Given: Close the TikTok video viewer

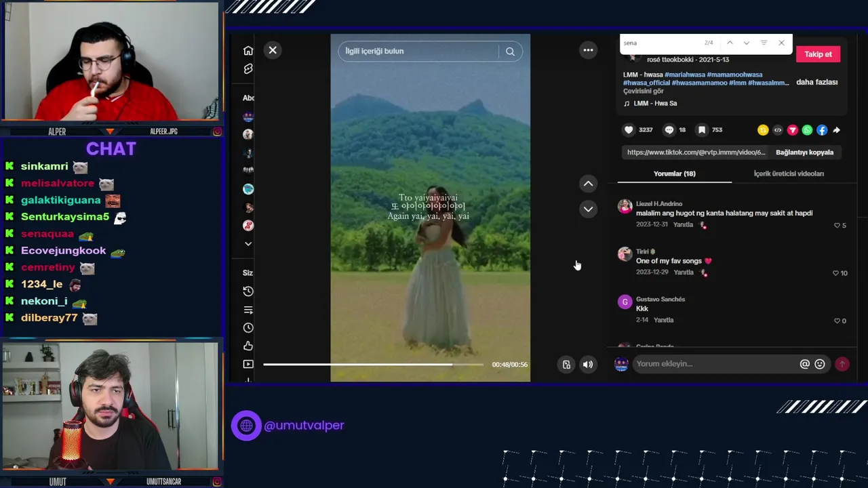Looking at the screenshot, I should coord(273,50).
